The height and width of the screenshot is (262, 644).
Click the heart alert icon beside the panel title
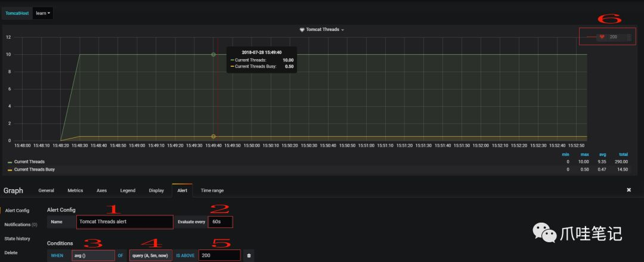pos(302,30)
